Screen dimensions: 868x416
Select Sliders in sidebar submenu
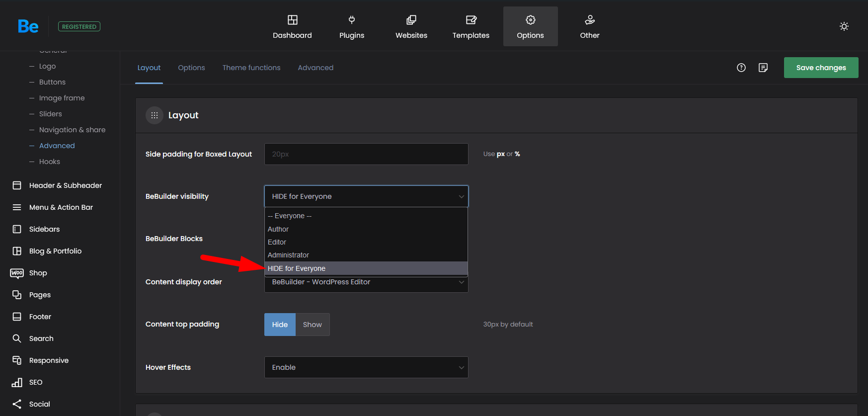[x=50, y=114]
